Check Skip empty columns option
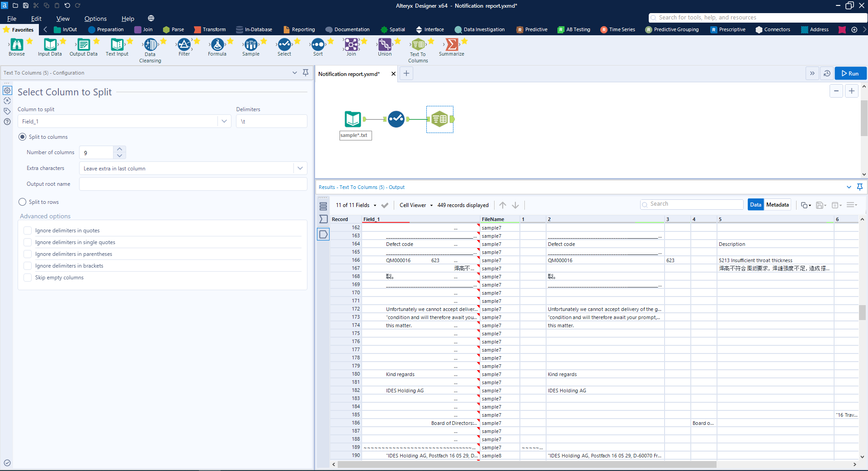This screenshot has height=471, width=868. click(27, 277)
